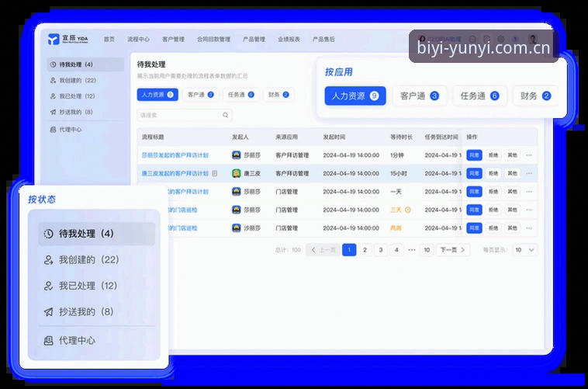Screen dimensions: 588x389
Task: Select 抄送我的 (8) in the small left sidebar
Action: (85, 112)
